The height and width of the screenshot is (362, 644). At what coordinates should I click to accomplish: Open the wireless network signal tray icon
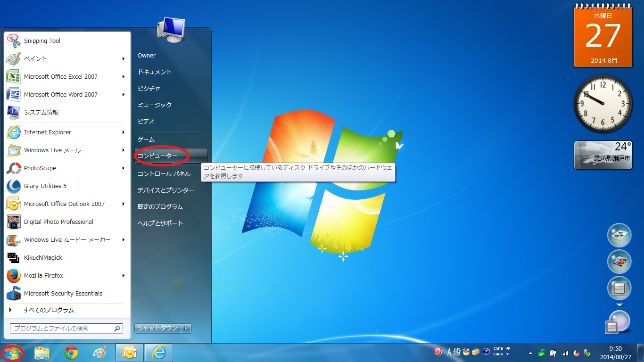[565, 353]
